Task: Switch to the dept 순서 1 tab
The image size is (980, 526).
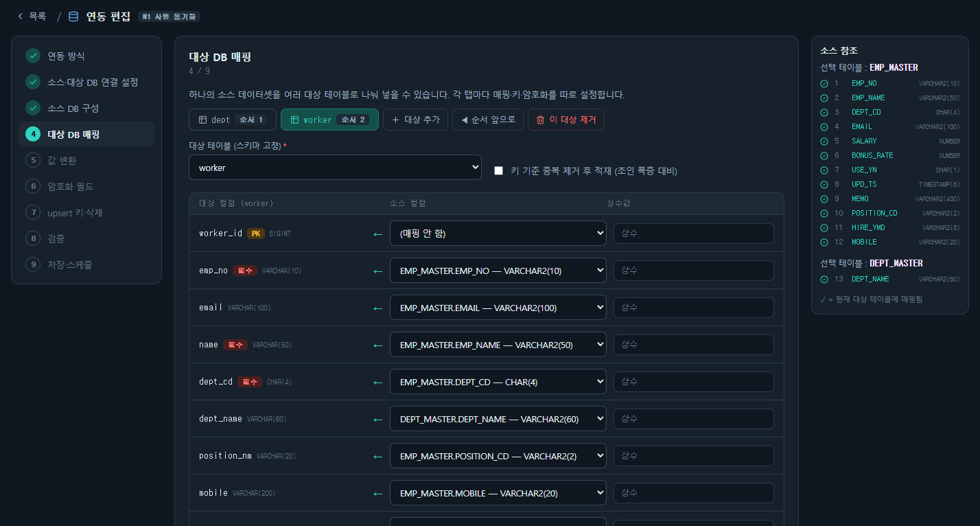Action: pos(233,119)
